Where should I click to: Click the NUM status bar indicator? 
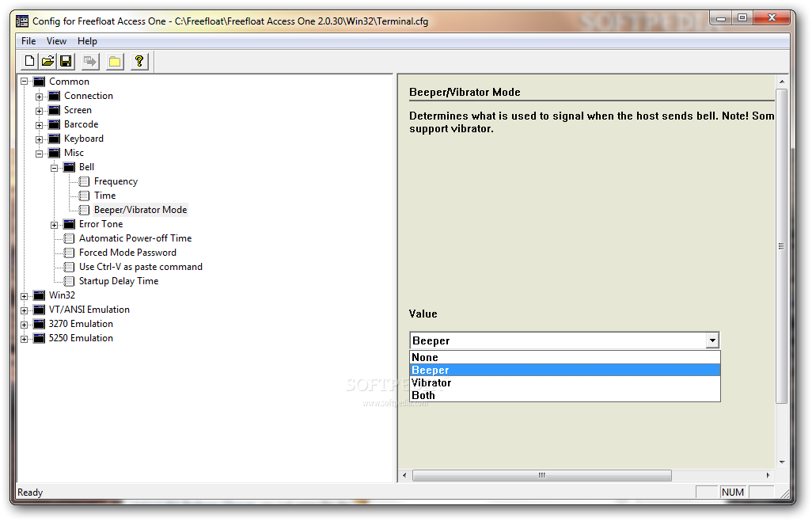click(733, 492)
